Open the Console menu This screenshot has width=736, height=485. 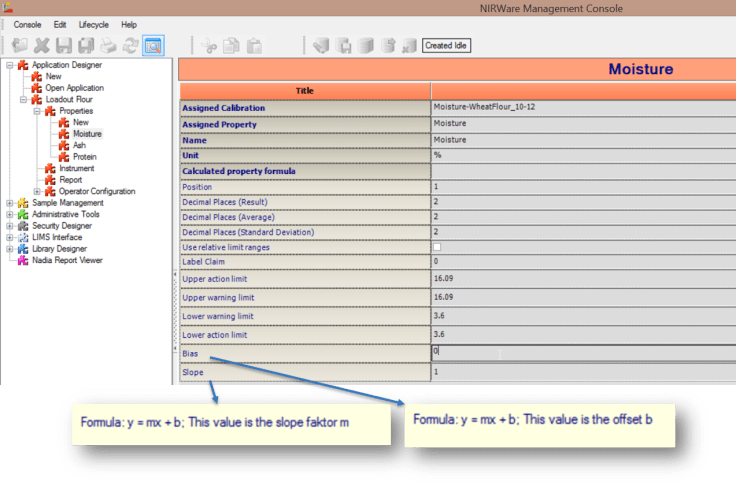coord(27,24)
